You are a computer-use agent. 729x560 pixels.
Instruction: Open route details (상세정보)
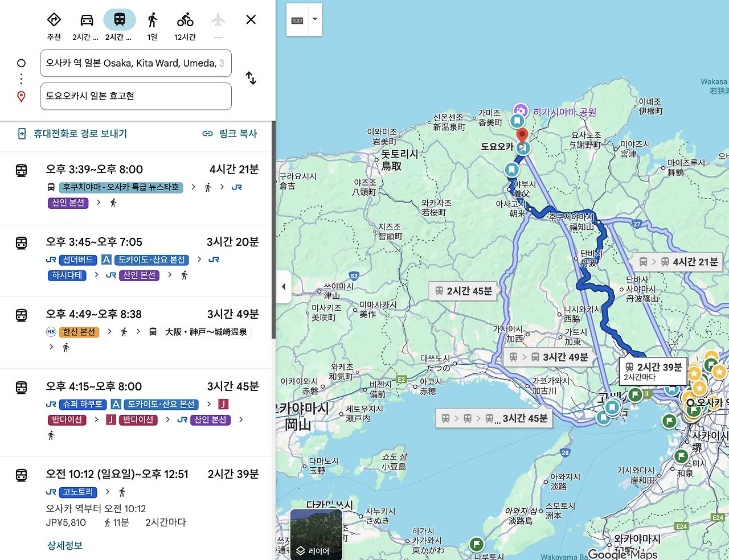(65, 546)
